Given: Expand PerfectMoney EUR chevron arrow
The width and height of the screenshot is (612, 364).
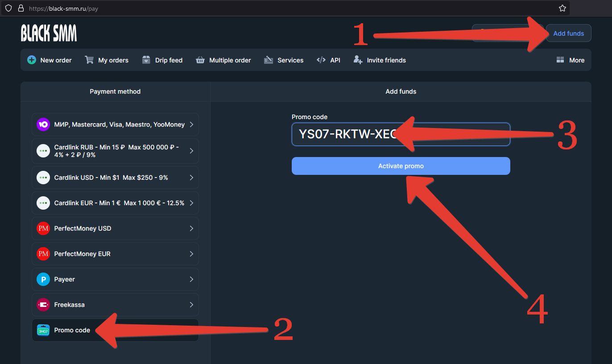Looking at the screenshot, I should point(191,254).
